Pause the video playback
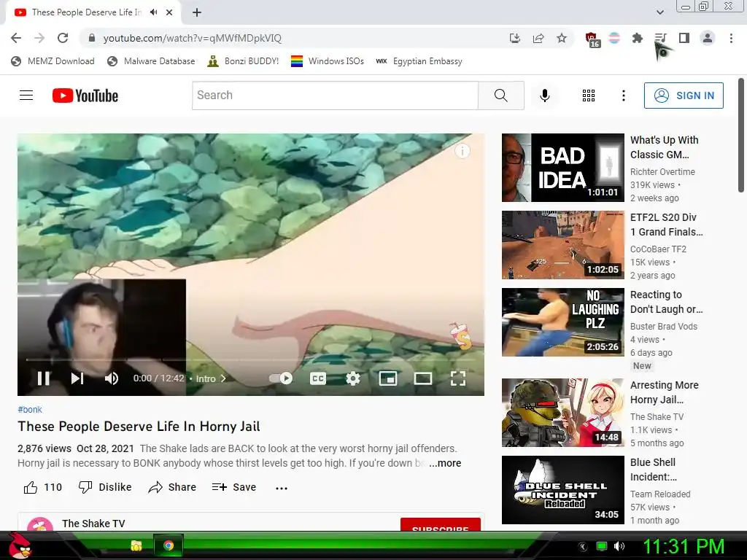 pyautogui.click(x=43, y=378)
